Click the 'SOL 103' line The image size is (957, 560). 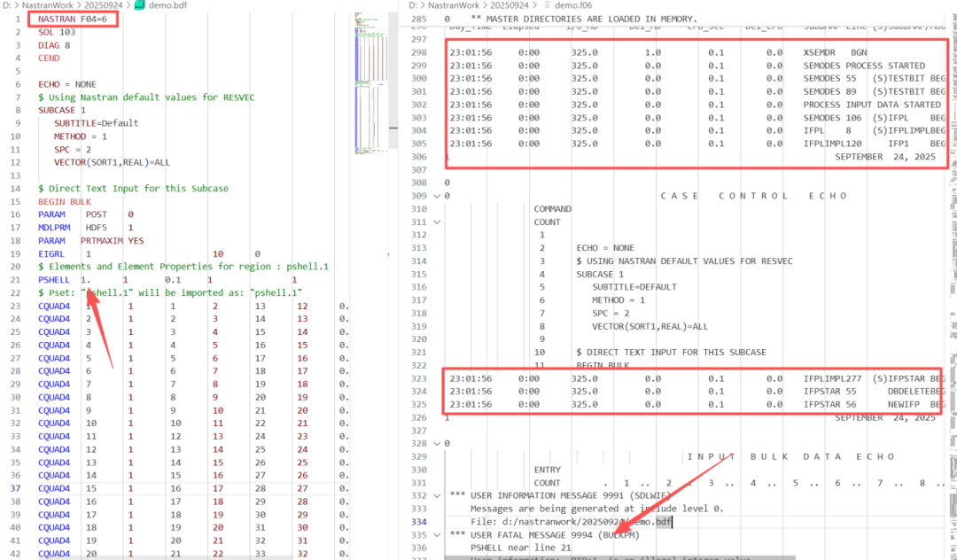[x=57, y=32]
